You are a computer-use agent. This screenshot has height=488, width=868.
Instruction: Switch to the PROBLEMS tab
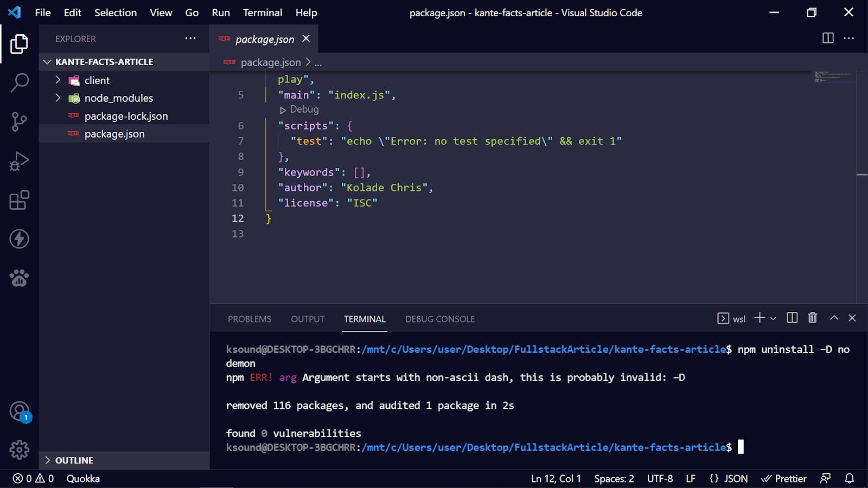coord(250,319)
